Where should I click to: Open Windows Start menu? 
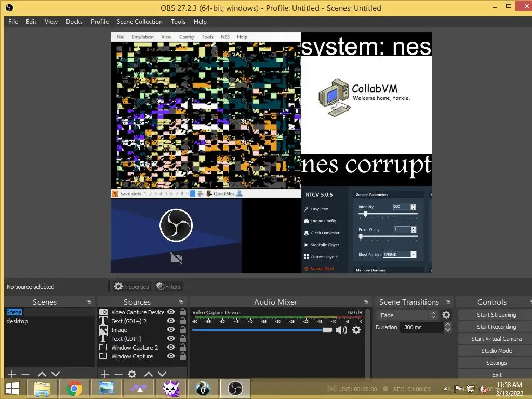coord(12,389)
